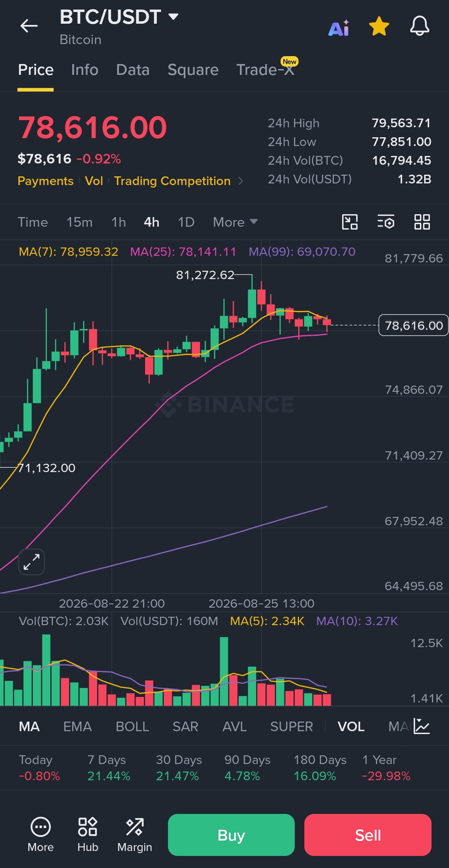Viewport: 449px width, 868px height.
Task: Select the 78,616.00 current price marker
Action: point(414,325)
